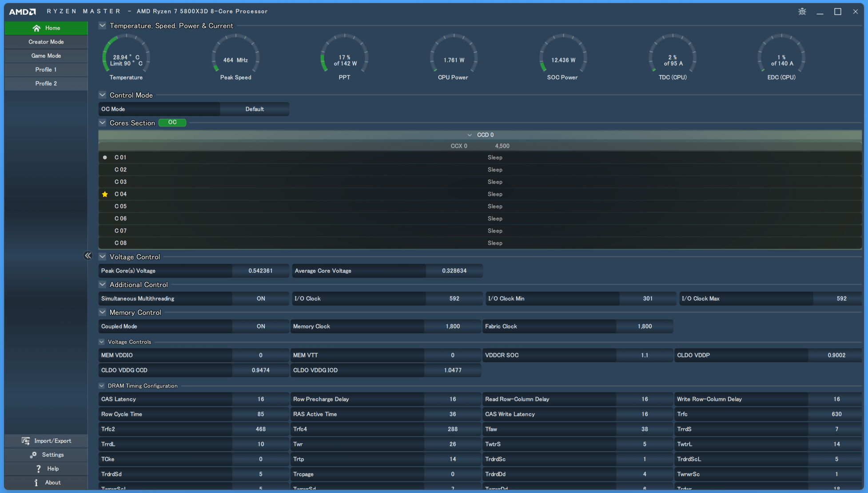This screenshot has width=868, height=493.
Task: Click the gold star on core C 04
Action: click(105, 194)
